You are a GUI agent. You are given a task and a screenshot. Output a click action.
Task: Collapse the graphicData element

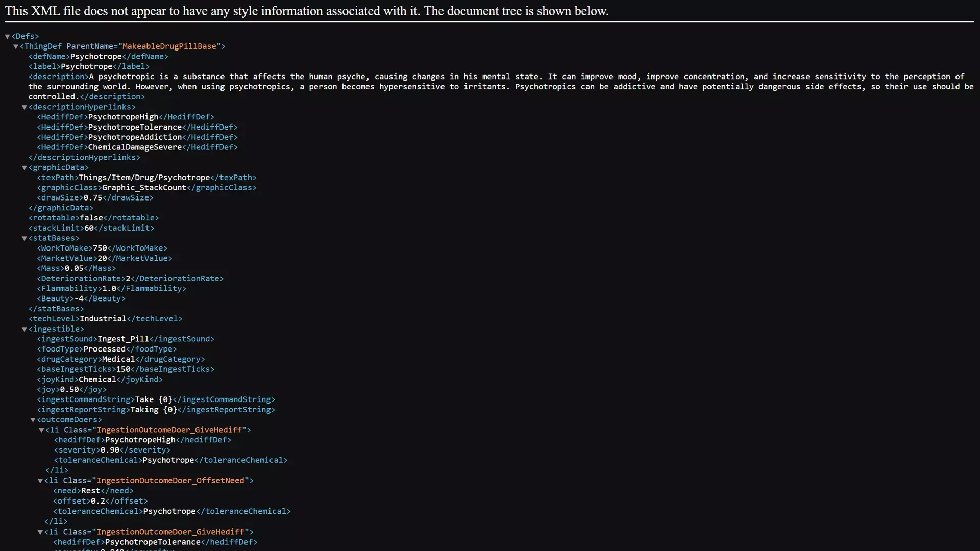coord(24,168)
